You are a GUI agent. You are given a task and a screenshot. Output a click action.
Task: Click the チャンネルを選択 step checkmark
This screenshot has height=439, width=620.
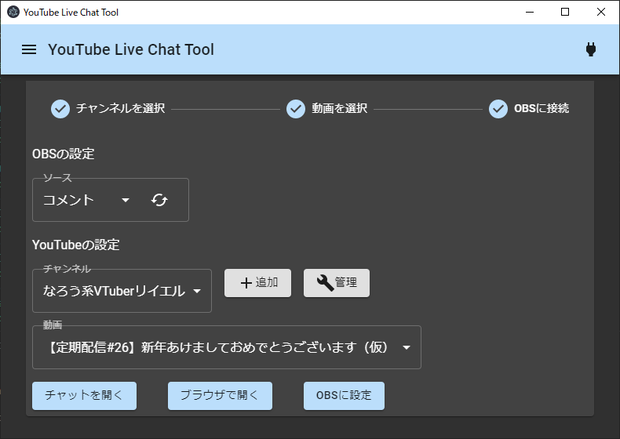[60, 109]
